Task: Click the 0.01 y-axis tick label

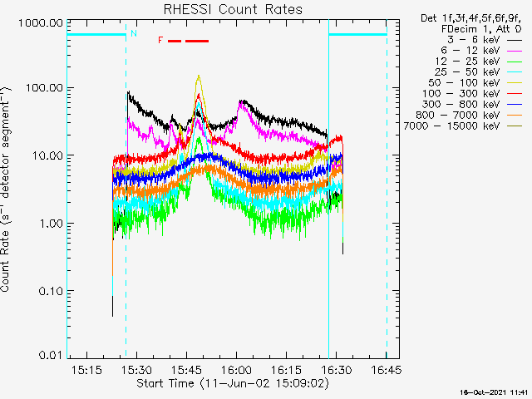Action: point(52,355)
